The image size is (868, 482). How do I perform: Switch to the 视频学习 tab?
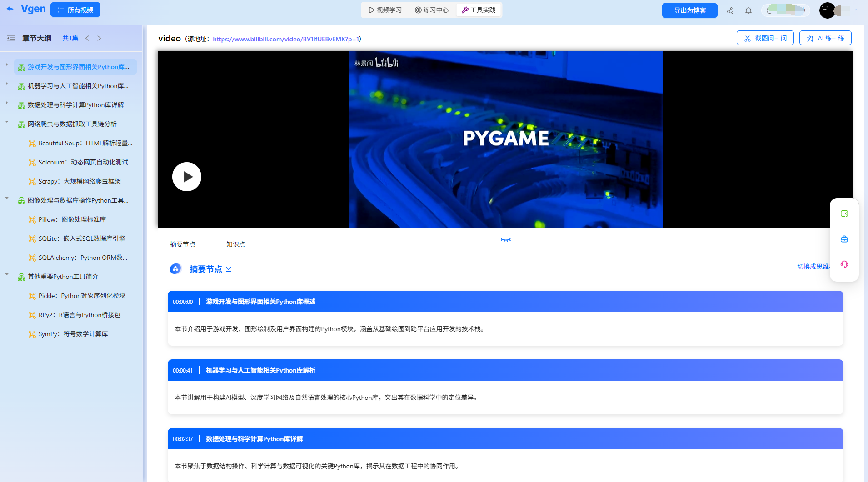[385, 10]
